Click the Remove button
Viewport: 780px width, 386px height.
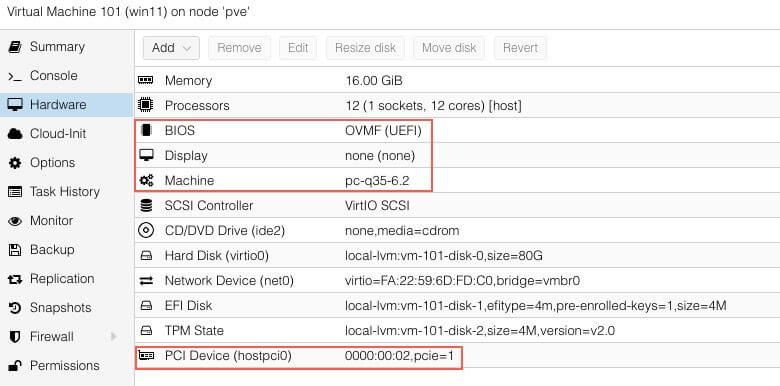pyautogui.click(x=239, y=48)
